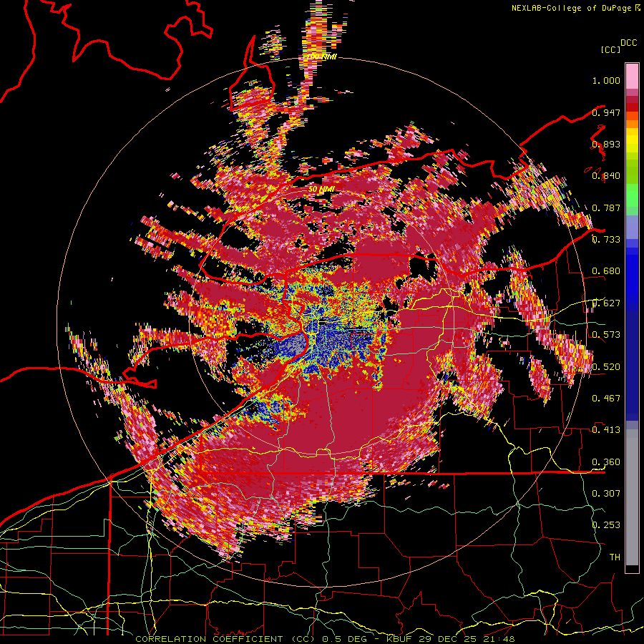Select the 0.573 scale value
The height and width of the screenshot is (644, 644).
[606, 335]
